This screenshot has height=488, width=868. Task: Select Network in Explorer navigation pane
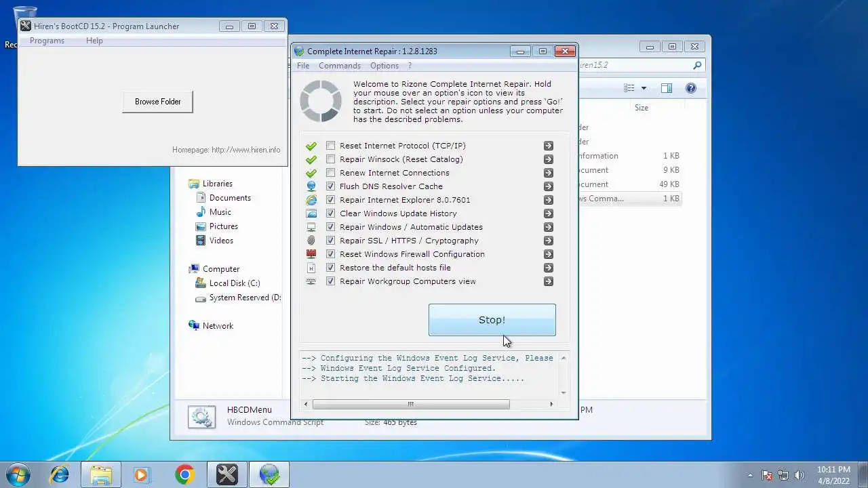(218, 326)
